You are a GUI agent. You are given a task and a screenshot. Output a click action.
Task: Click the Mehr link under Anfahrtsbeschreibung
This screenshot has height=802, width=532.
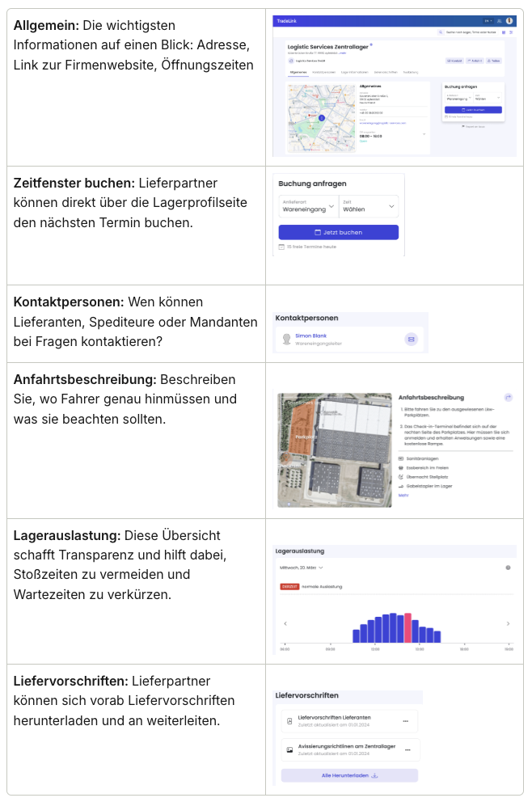point(403,495)
